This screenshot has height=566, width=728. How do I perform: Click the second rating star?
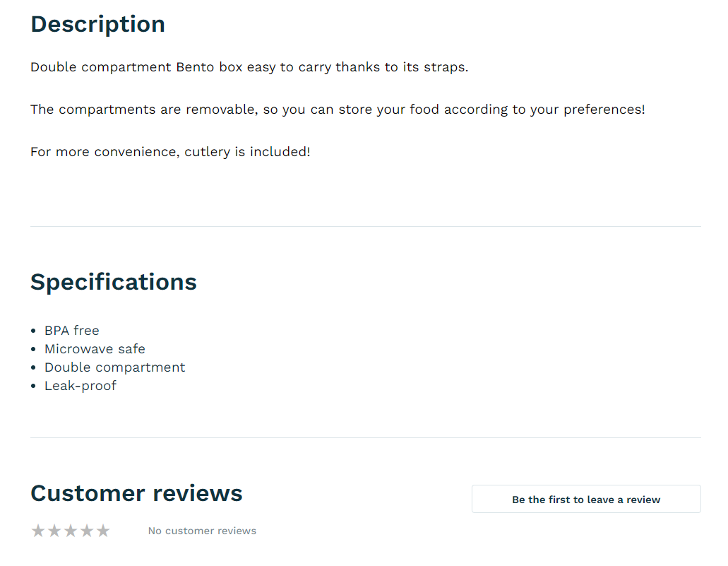click(x=54, y=531)
